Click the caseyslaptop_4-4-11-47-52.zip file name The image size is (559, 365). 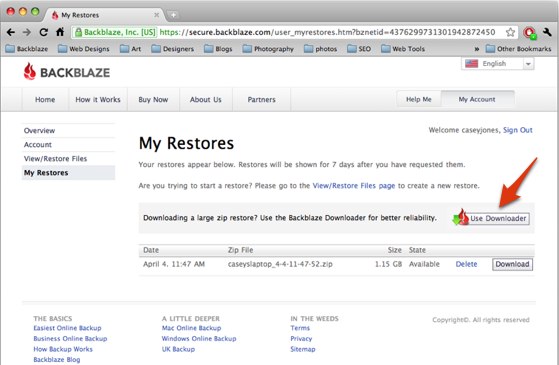280,264
